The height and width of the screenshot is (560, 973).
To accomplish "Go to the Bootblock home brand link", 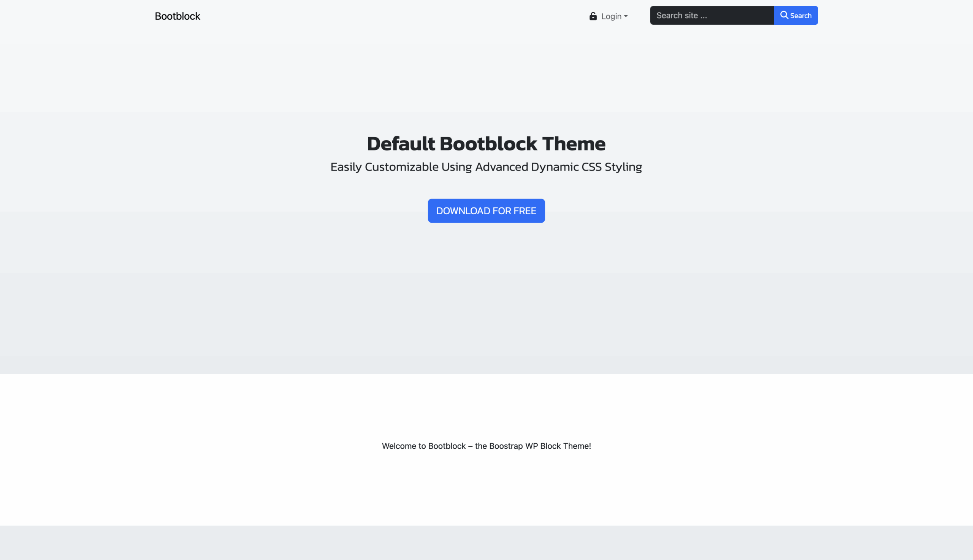I will pyautogui.click(x=177, y=16).
